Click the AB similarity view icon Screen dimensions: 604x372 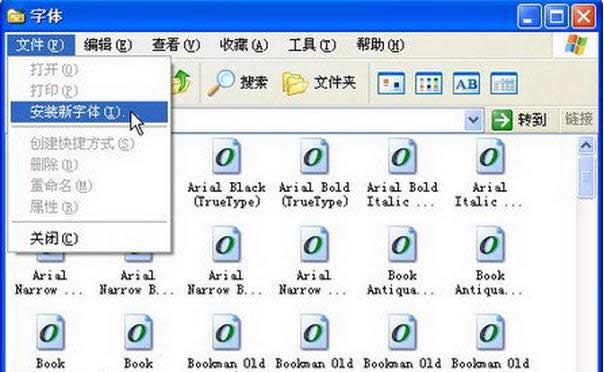(466, 83)
